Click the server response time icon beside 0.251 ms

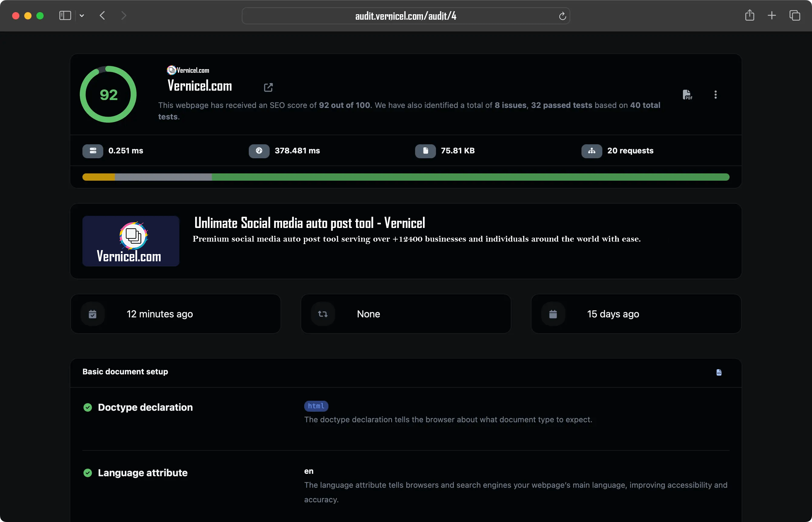[92, 151]
